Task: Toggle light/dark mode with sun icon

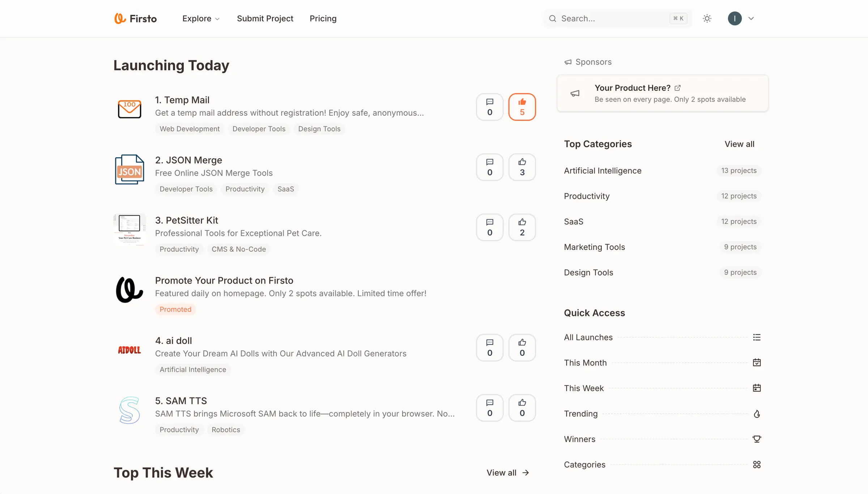Action: coord(707,18)
